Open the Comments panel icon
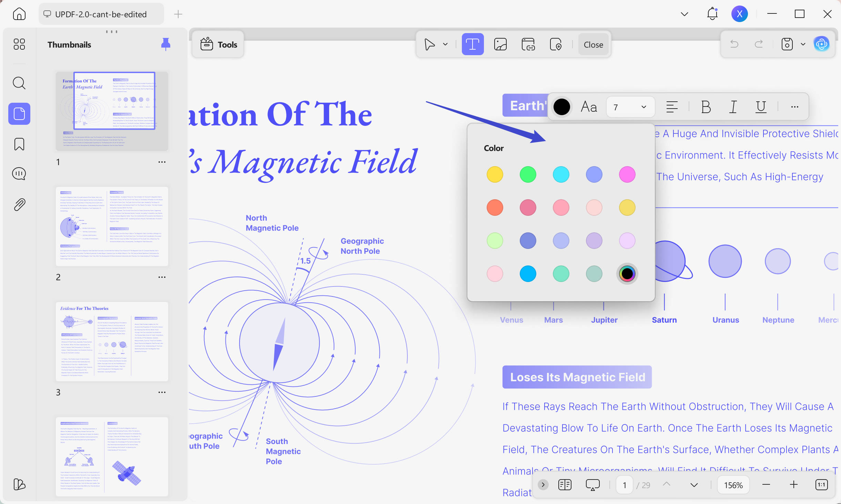 (x=19, y=174)
